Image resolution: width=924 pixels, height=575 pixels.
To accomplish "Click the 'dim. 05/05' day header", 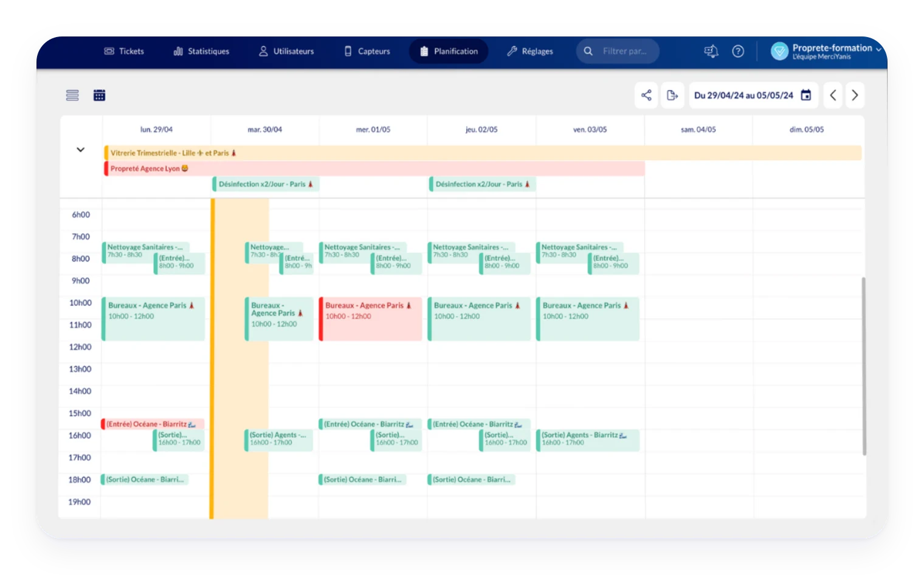I will click(807, 129).
